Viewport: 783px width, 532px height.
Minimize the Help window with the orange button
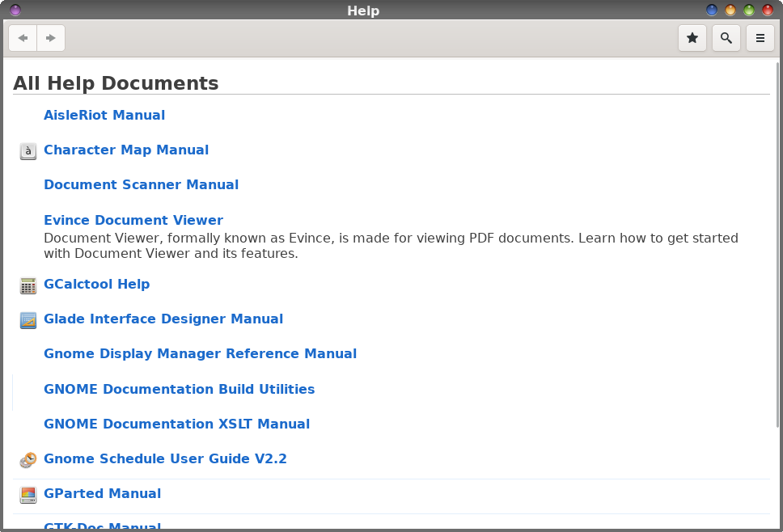(730, 10)
